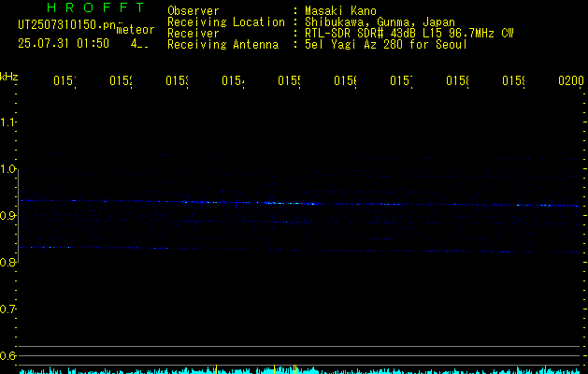Select the observer name 'Masaki Kano'
Screen dimensions: 588x374
(340, 11)
